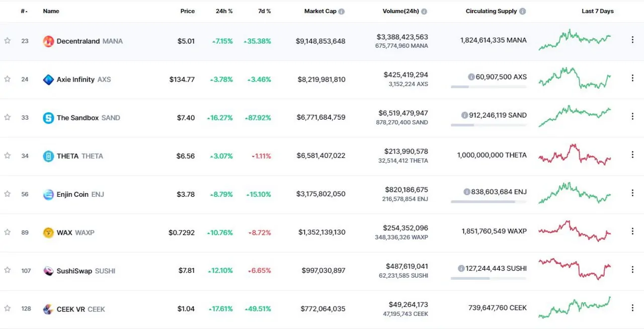
Task: Click the Market Cap info icon
Action: pyautogui.click(x=342, y=11)
